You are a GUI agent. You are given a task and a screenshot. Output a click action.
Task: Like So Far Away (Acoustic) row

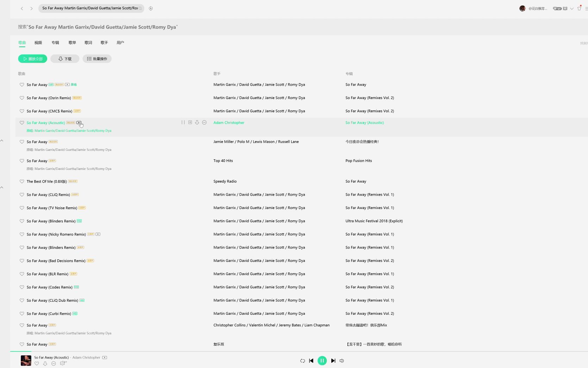22,123
